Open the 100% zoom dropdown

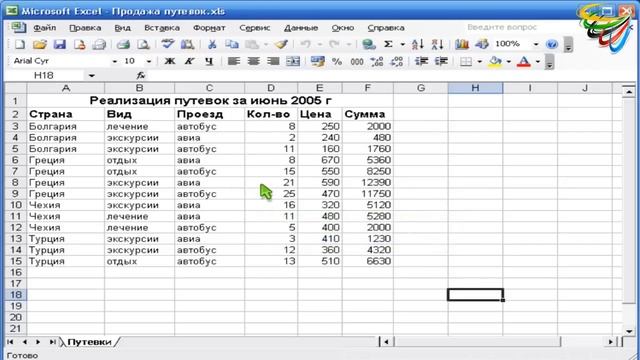(536, 44)
